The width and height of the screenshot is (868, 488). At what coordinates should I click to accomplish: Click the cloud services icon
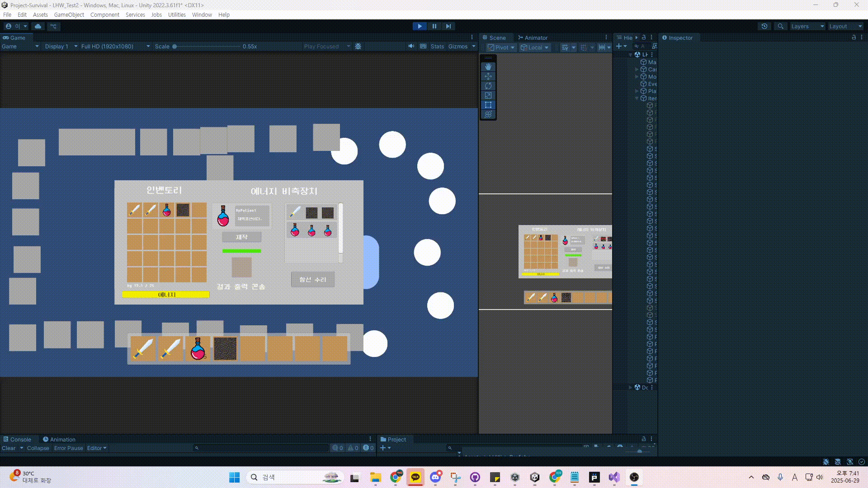tap(38, 26)
